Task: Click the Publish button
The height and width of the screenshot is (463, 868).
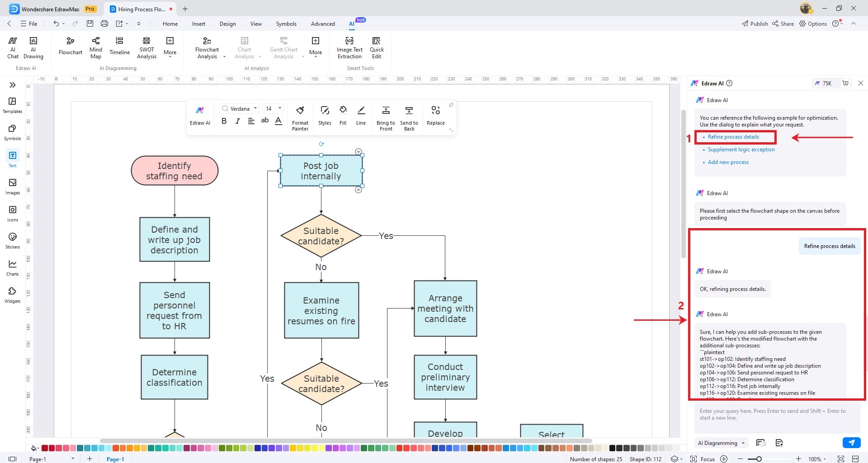Action: point(755,23)
